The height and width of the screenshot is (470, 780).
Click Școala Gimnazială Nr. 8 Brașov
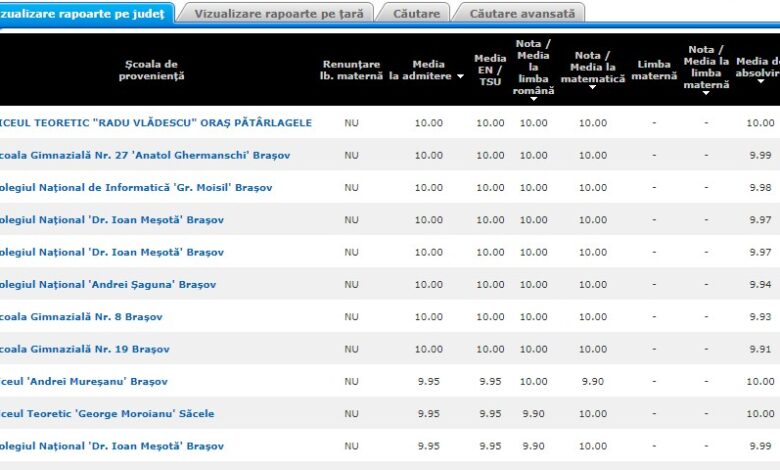click(x=81, y=317)
